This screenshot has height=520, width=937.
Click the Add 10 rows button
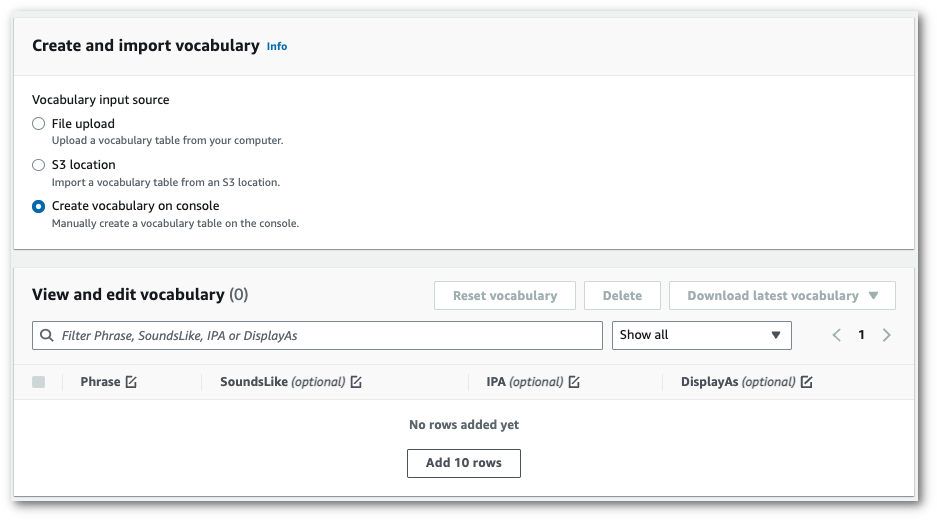tap(463, 463)
